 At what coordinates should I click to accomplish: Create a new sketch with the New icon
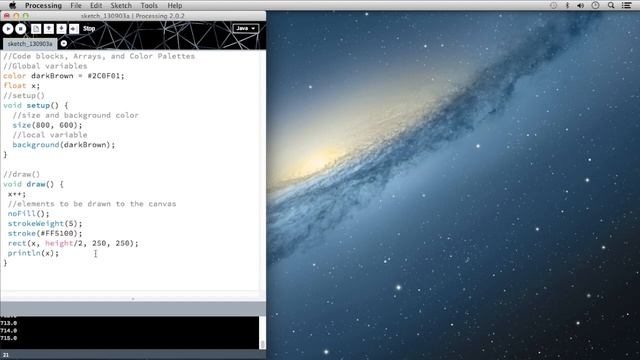(x=36, y=29)
